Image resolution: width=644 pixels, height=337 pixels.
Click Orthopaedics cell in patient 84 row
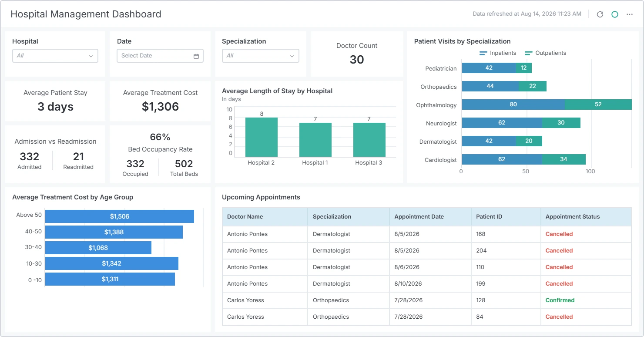tap(349, 317)
